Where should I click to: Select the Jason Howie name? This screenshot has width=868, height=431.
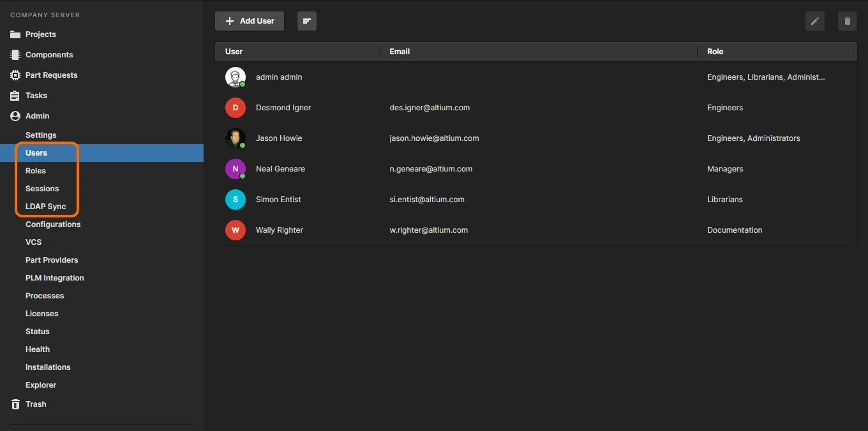click(x=279, y=138)
